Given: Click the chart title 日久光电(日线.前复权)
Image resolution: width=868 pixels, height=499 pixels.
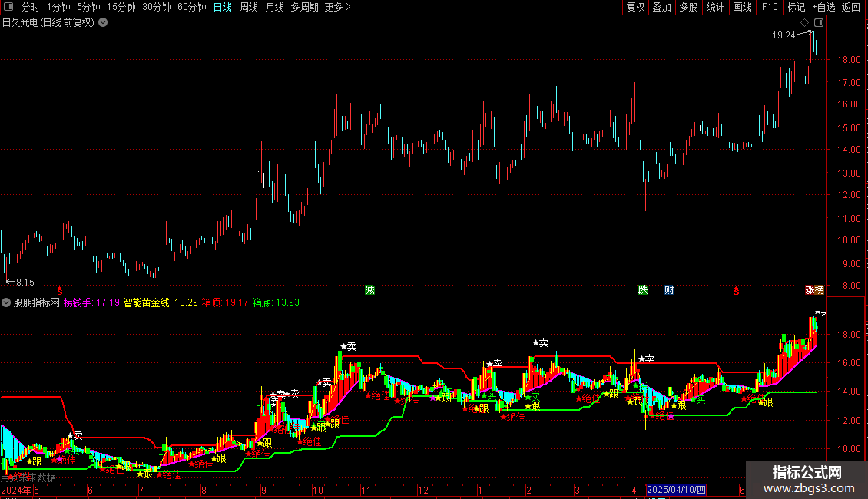Looking at the screenshot, I should 48,23.
